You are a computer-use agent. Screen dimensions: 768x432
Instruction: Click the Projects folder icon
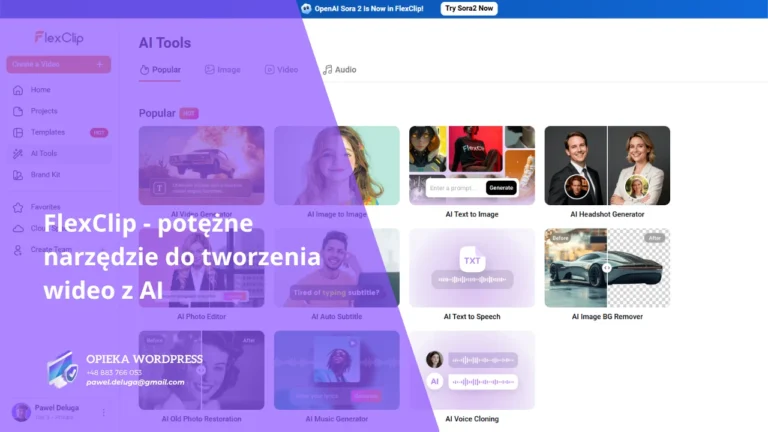tap(18, 111)
